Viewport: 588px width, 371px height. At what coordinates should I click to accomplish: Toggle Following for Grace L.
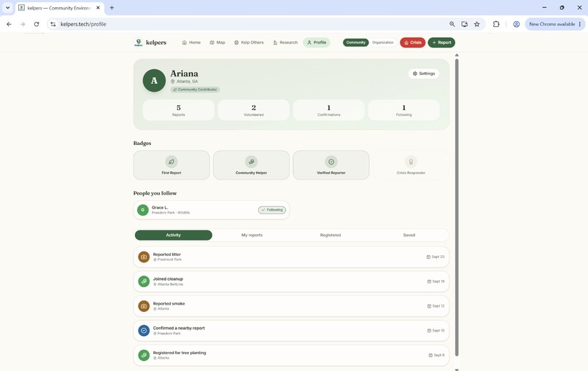(272, 210)
